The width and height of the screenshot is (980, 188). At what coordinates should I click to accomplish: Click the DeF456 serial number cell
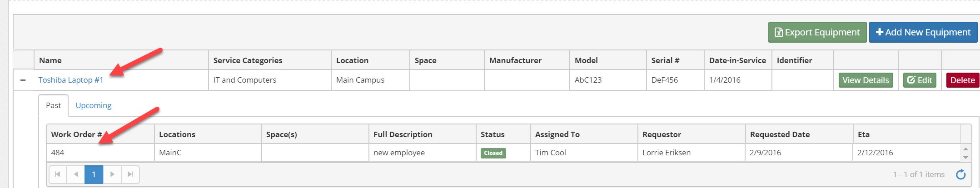(x=675, y=80)
